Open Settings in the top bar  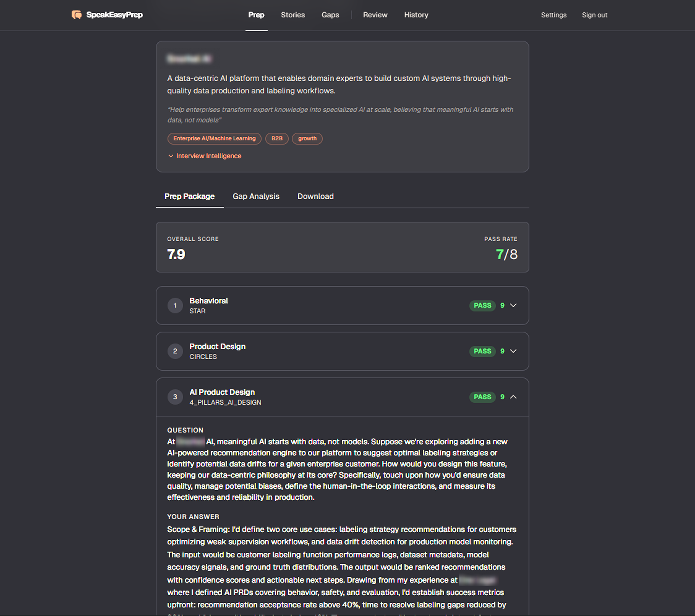tap(554, 15)
